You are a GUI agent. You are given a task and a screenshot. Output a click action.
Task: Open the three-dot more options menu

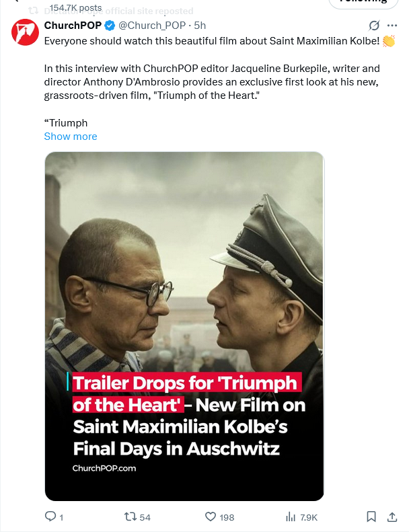[x=392, y=26]
